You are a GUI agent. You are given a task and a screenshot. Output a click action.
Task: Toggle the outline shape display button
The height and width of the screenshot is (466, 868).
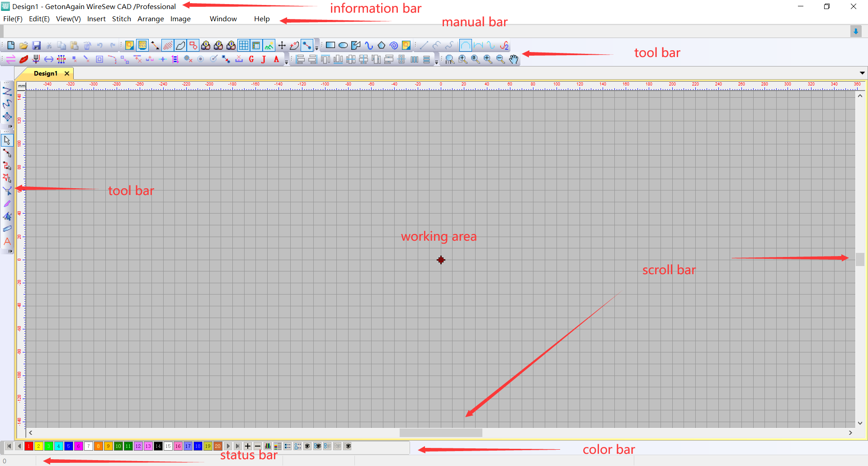pyautogui.click(x=180, y=45)
